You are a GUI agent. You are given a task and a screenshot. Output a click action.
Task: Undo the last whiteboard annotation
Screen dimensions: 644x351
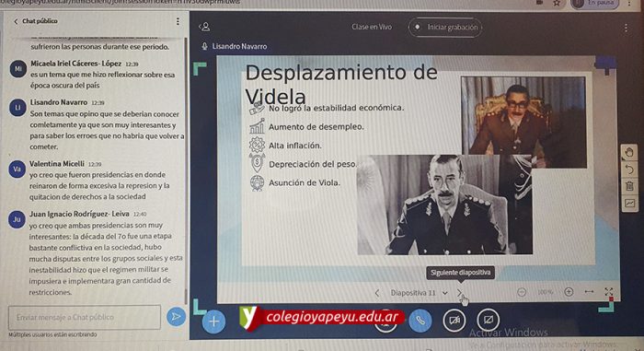click(628, 170)
